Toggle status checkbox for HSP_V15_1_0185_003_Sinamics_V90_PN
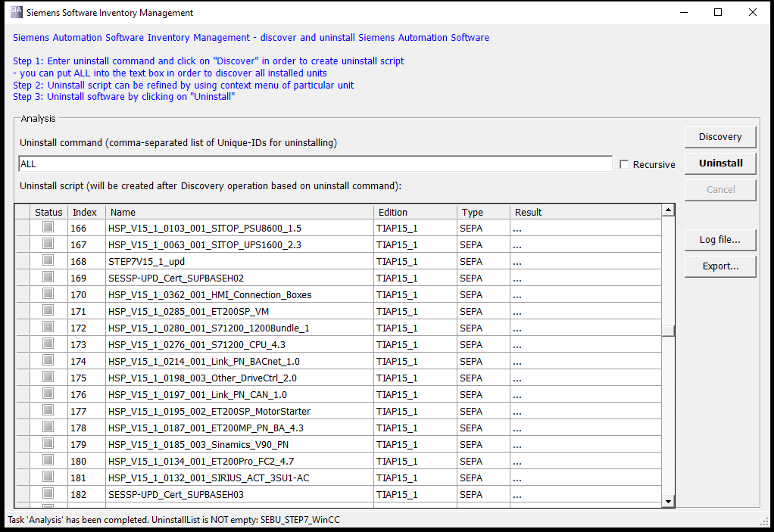This screenshot has height=532, width=774. point(48,443)
